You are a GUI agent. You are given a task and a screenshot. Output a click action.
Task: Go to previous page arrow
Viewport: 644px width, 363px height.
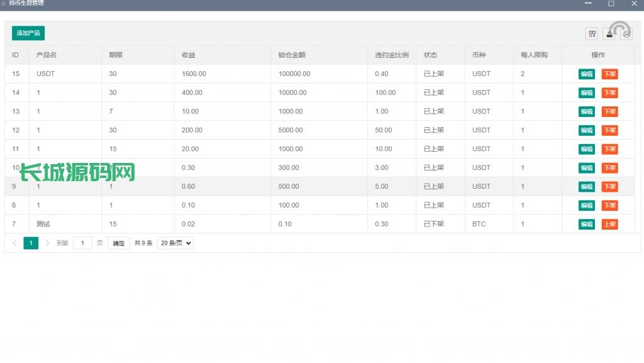tap(14, 243)
